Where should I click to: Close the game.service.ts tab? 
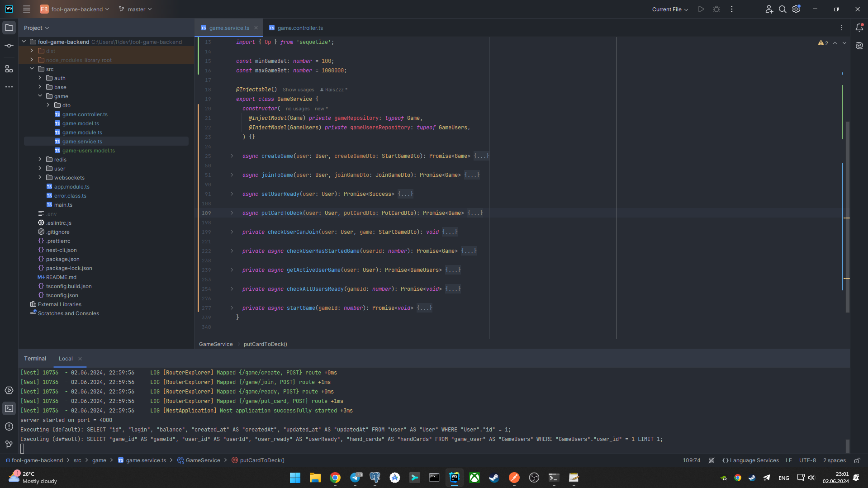pyautogui.click(x=256, y=28)
